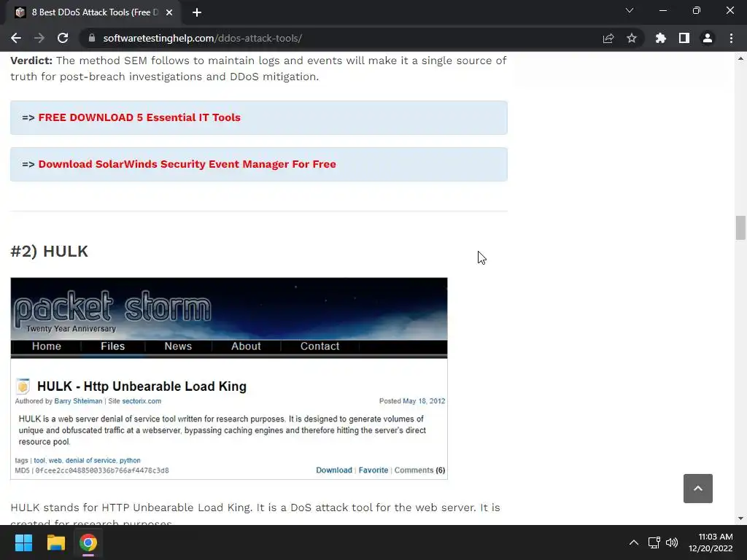Screen dimensions: 747x560
Task: Open the clock and date panel
Action: [x=711, y=542]
